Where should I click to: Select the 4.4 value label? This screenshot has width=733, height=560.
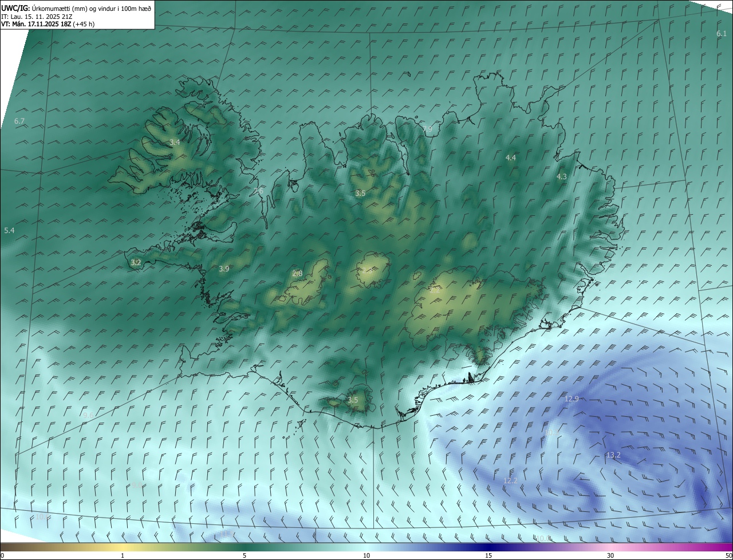[x=510, y=157]
